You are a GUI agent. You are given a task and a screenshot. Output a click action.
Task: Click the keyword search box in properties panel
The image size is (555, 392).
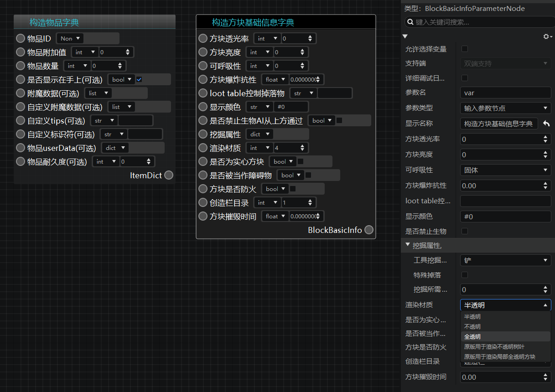coord(480,22)
